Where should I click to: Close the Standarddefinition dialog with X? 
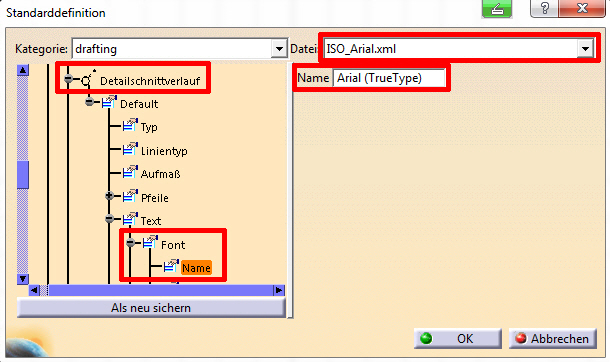coord(582,8)
